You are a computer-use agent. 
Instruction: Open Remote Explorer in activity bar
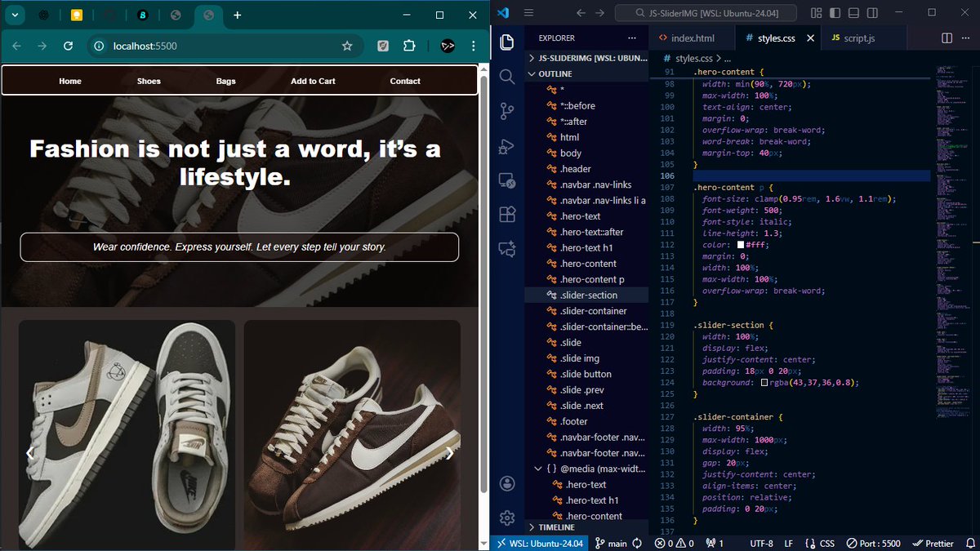[506, 180]
